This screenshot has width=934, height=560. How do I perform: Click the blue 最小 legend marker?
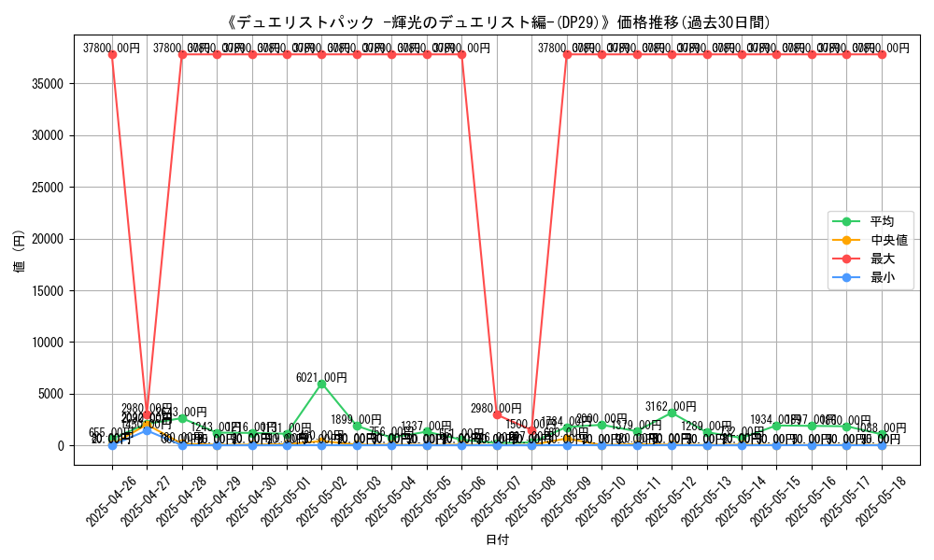coord(846,277)
